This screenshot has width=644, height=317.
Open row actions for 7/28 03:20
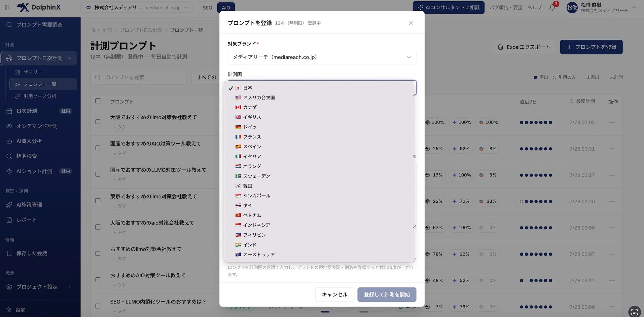[x=612, y=201]
